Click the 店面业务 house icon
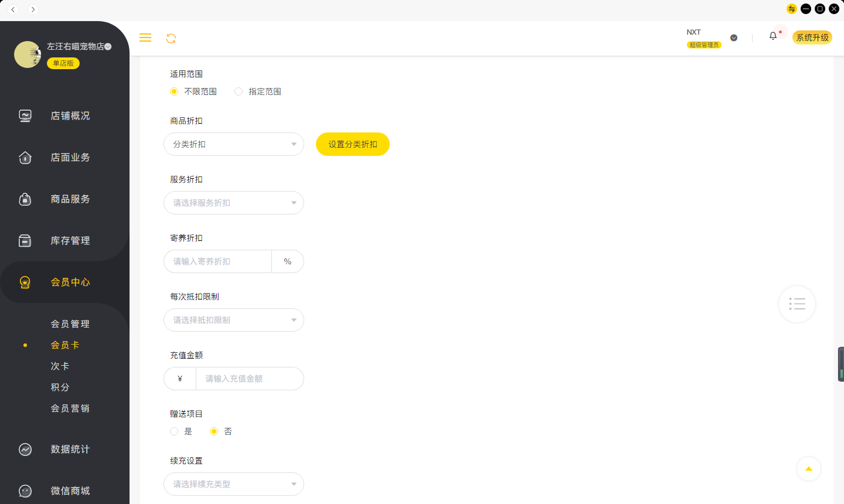Screen dimensions: 844x504 click(25, 158)
